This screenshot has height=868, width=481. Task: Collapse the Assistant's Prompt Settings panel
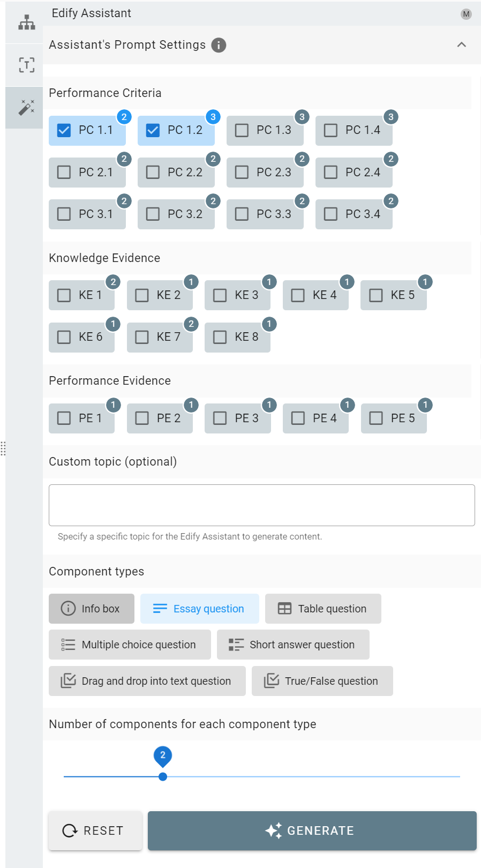click(x=461, y=45)
